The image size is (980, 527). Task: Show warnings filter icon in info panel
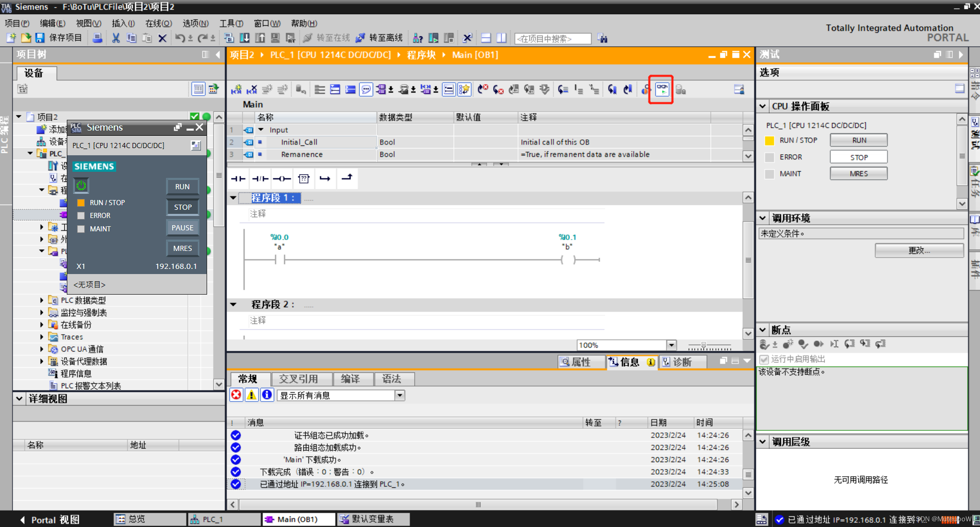[251, 395]
